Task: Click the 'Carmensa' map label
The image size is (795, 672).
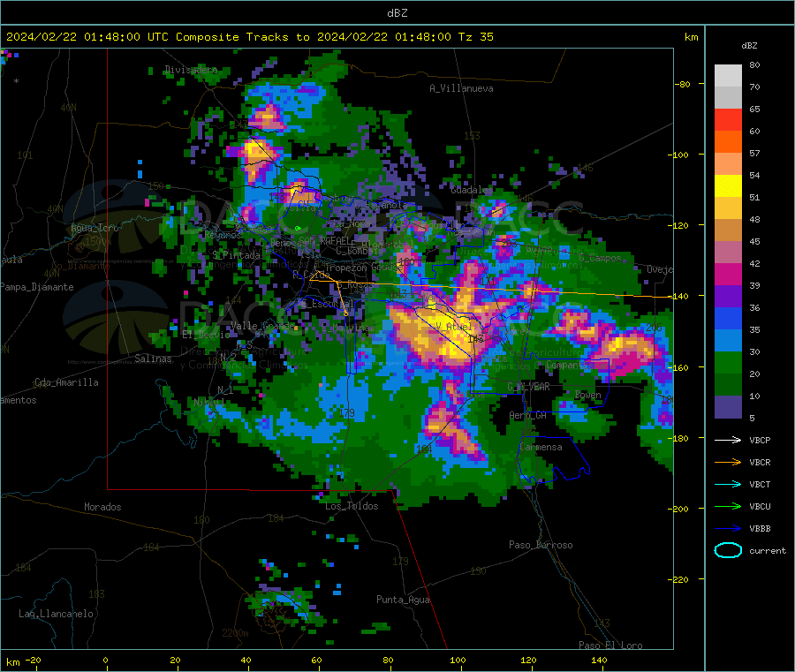Action: pos(541,447)
